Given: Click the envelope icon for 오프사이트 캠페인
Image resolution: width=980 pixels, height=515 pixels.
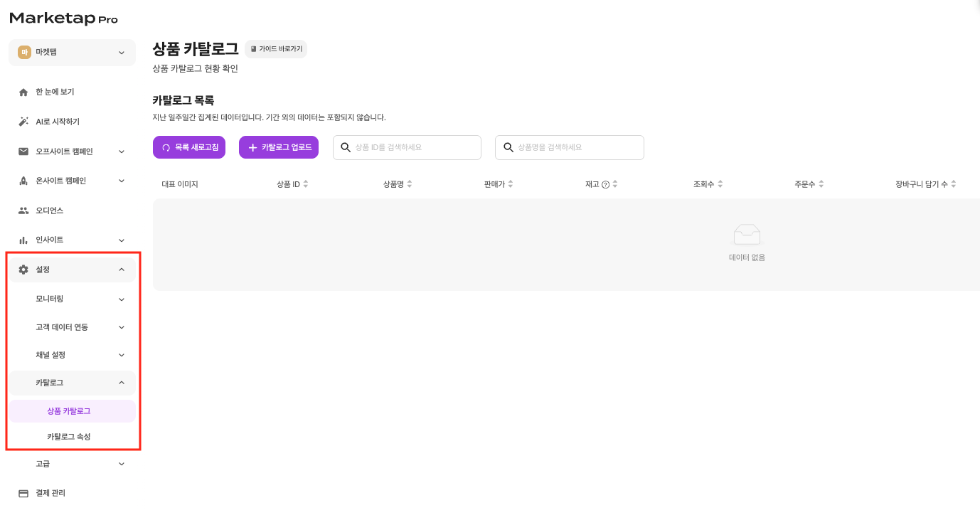Looking at the screenshot, I should tap(23, 152).
